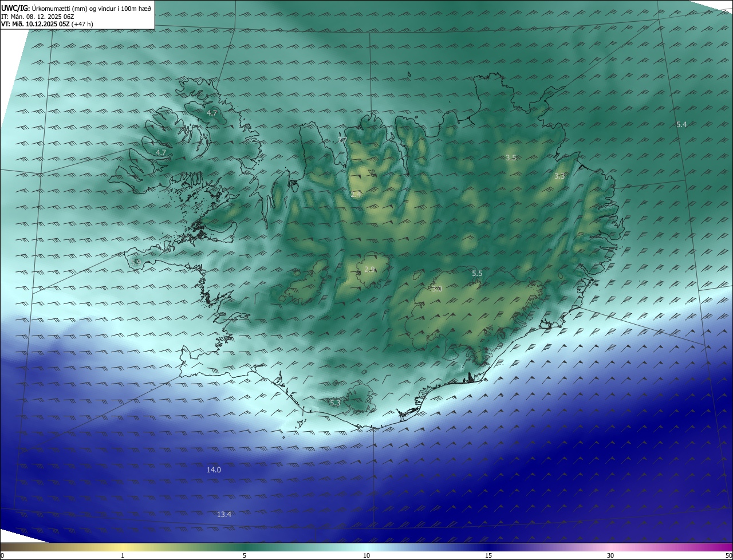Click the UWC/IG Úrkomumætti map title

tap(76, 8)
